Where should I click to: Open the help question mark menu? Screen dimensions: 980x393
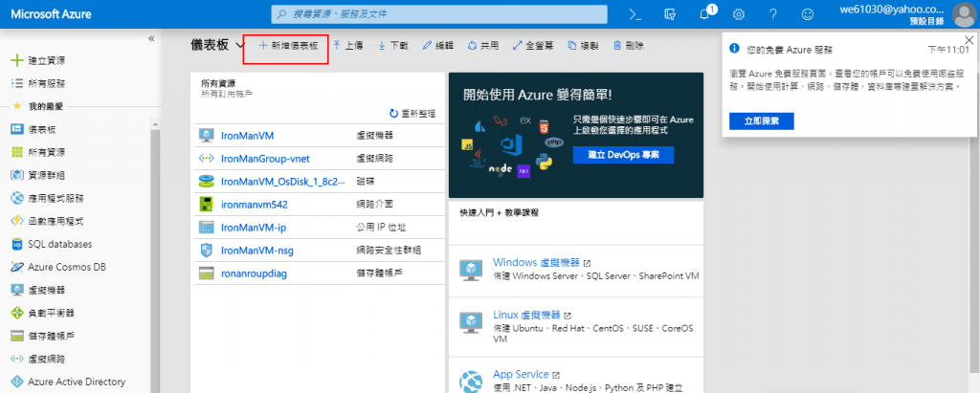pyautogui.click(x=773, y=13)
